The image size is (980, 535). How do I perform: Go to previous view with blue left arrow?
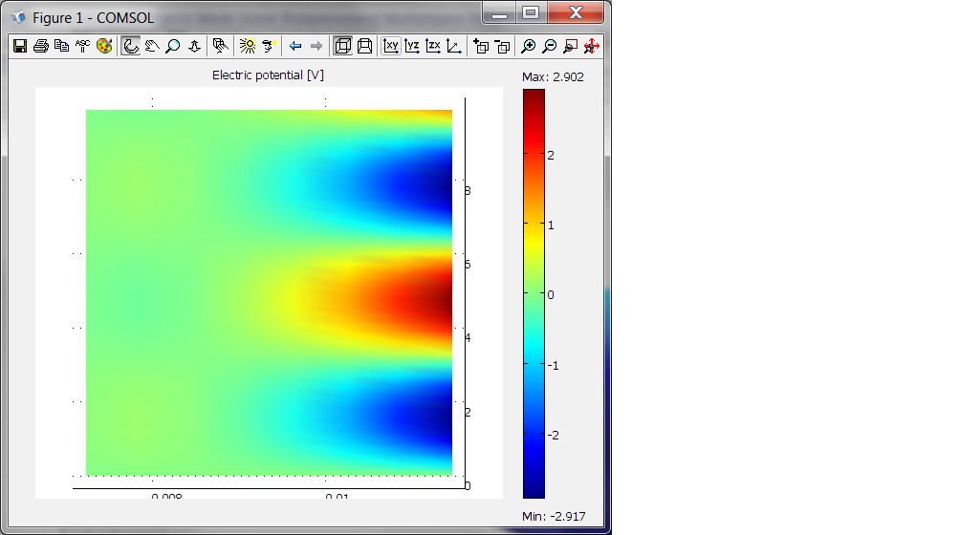295,46
